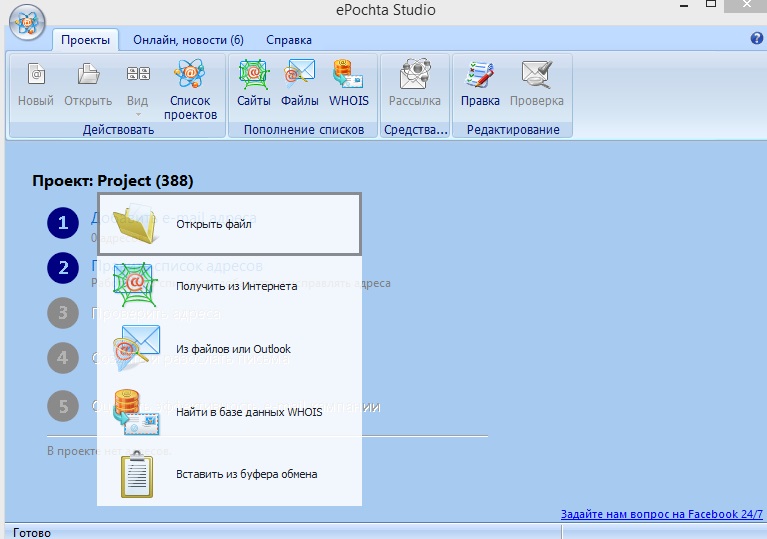Launch the Сайты web extractor tool
The width and height of the screenshot is (767, 539).
tap(253, 84)
